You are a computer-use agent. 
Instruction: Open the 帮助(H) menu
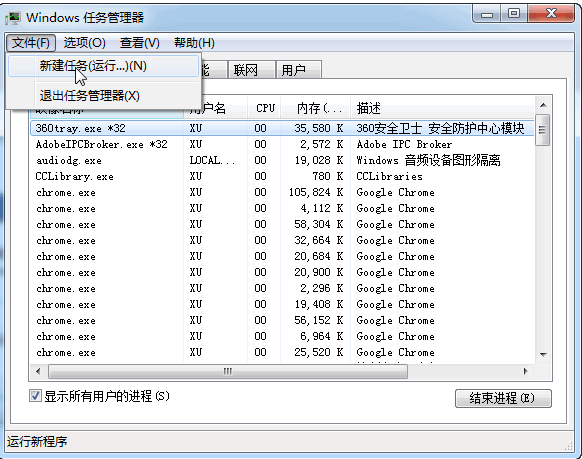(194, 43)
